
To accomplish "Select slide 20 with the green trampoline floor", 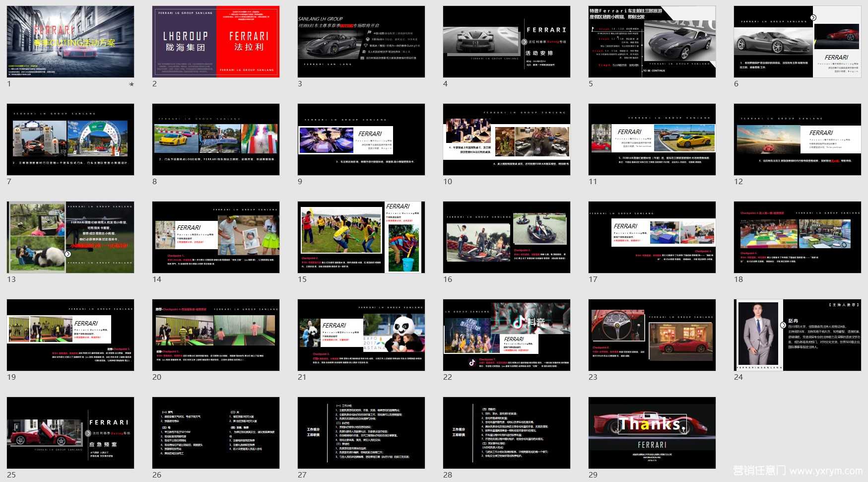I will click(x=216, y=335).
